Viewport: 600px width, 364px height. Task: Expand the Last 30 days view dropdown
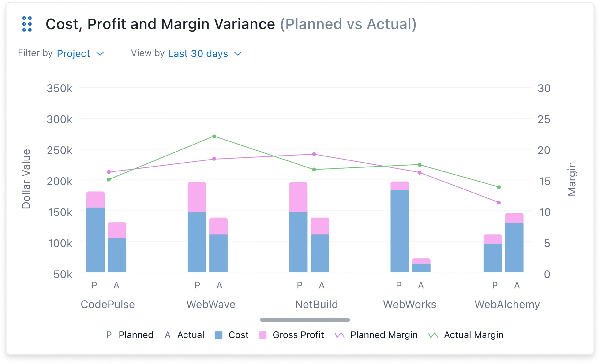point(198,54)
